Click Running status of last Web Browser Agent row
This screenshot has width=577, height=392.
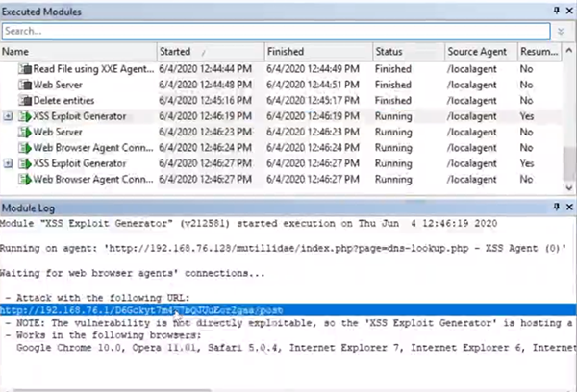coord(393,180)
